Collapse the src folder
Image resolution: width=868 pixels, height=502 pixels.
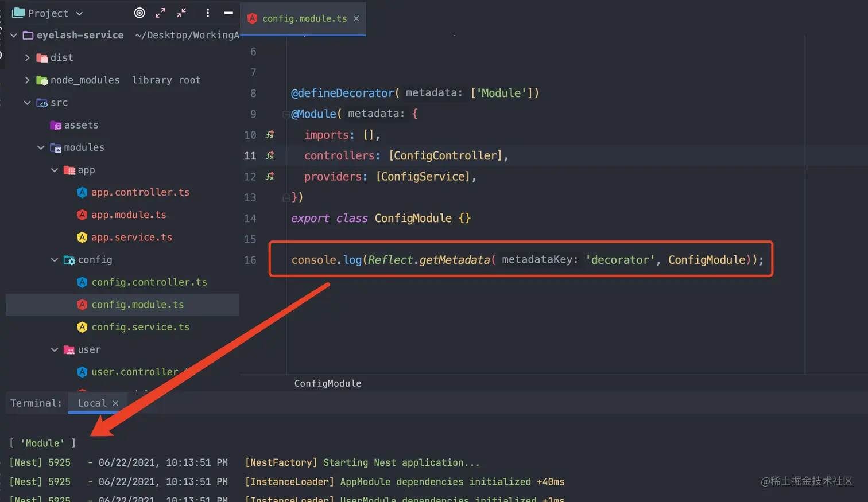[x=27, y=103]
